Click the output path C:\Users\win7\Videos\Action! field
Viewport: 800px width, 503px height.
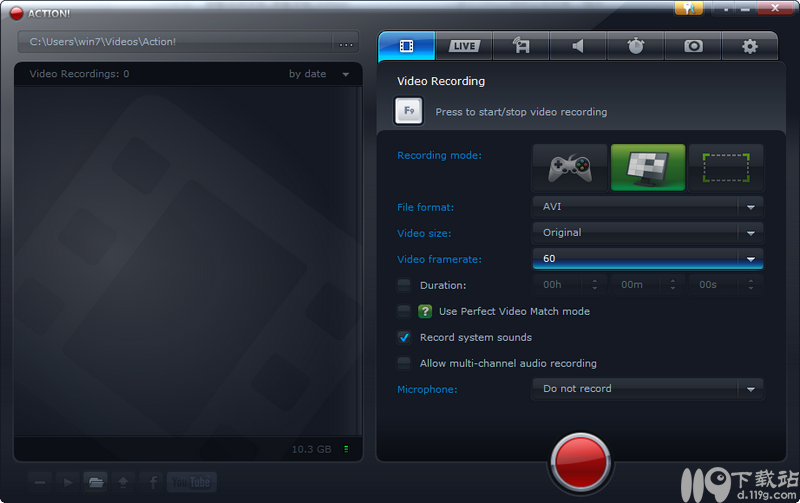click(175, 42)
